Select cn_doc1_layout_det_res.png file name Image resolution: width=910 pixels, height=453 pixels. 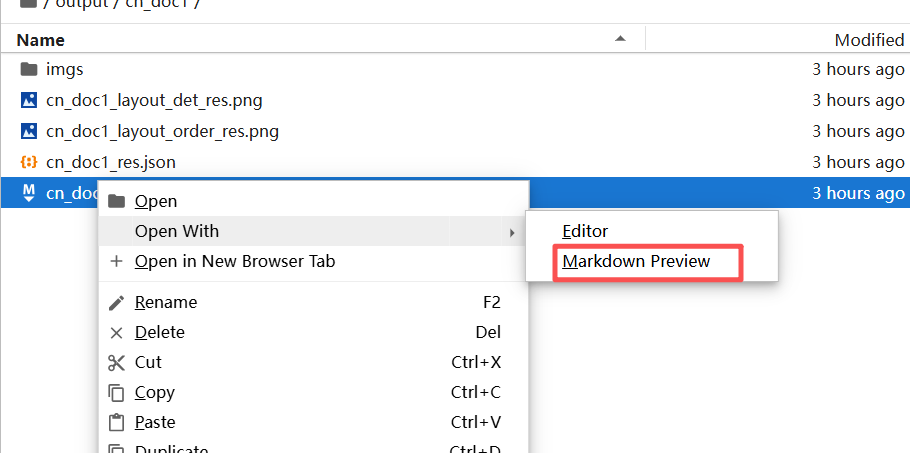[154, 100]
